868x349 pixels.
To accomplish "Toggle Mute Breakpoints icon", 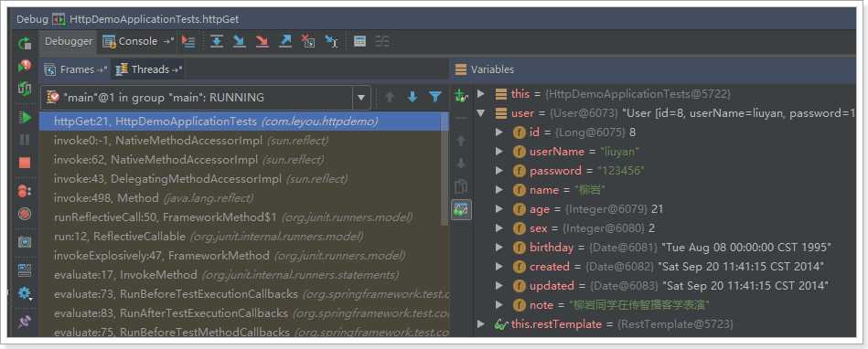I will point(25,214).
